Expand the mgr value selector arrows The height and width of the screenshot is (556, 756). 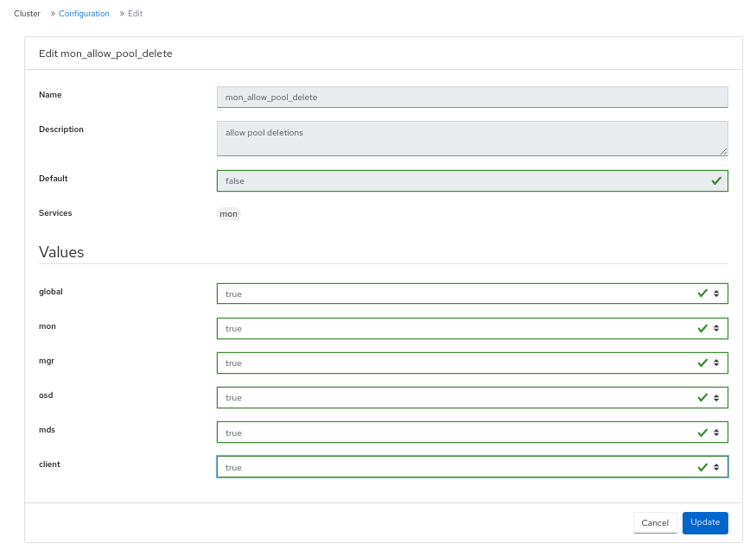[x=716, y=363]
